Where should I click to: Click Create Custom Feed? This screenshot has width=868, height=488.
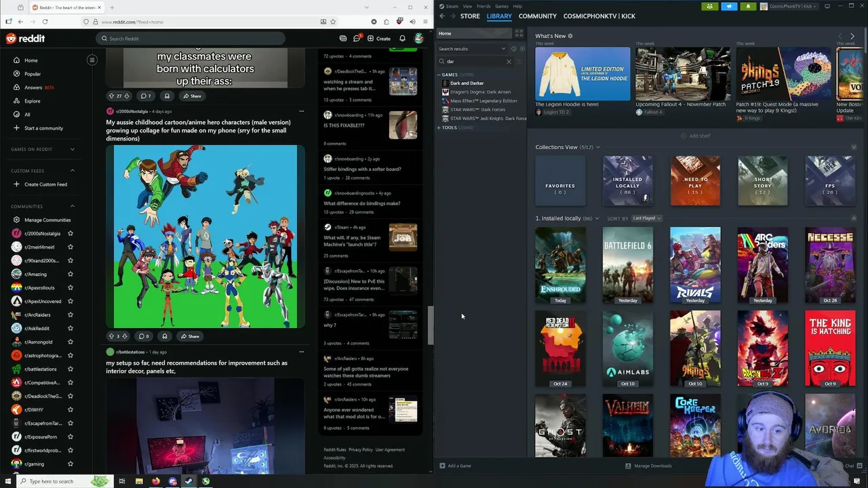point(46,184)
